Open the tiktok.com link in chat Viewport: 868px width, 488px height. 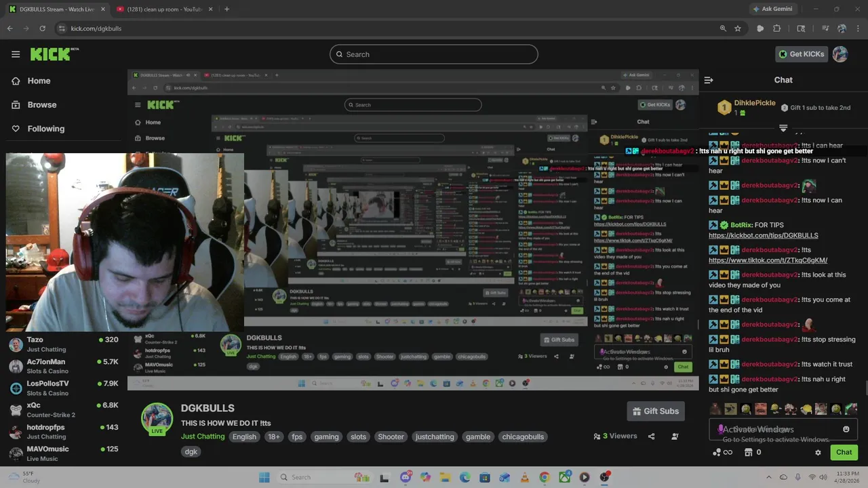pos(768,260)
